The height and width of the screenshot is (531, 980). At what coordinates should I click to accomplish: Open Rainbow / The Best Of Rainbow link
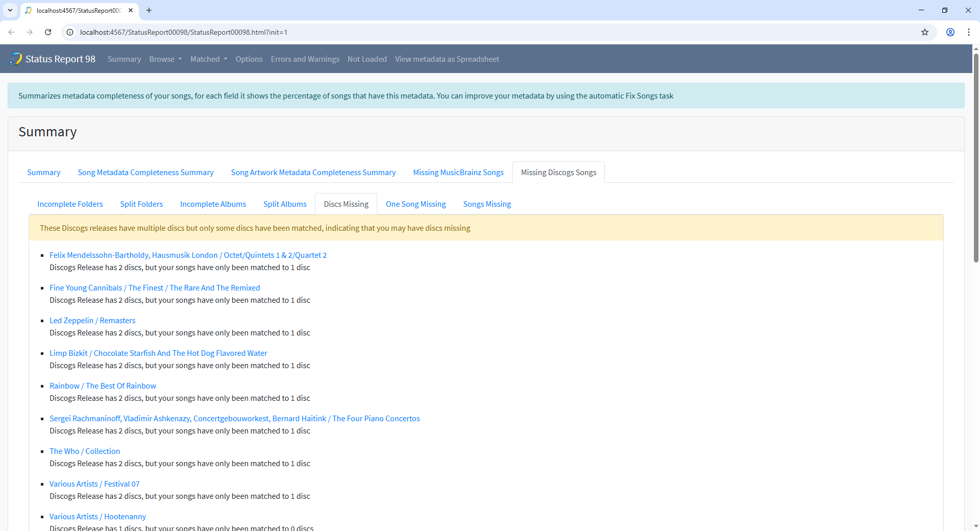[x=103, y=386]
